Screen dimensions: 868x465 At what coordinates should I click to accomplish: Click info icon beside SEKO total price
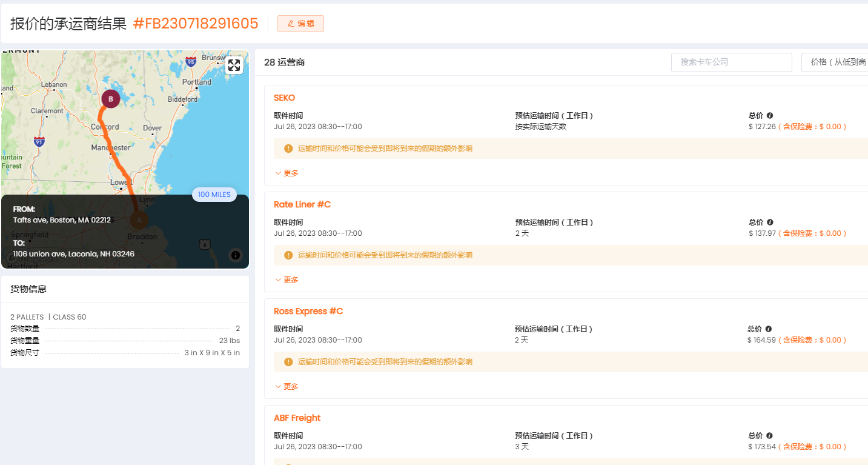(770, 116)
